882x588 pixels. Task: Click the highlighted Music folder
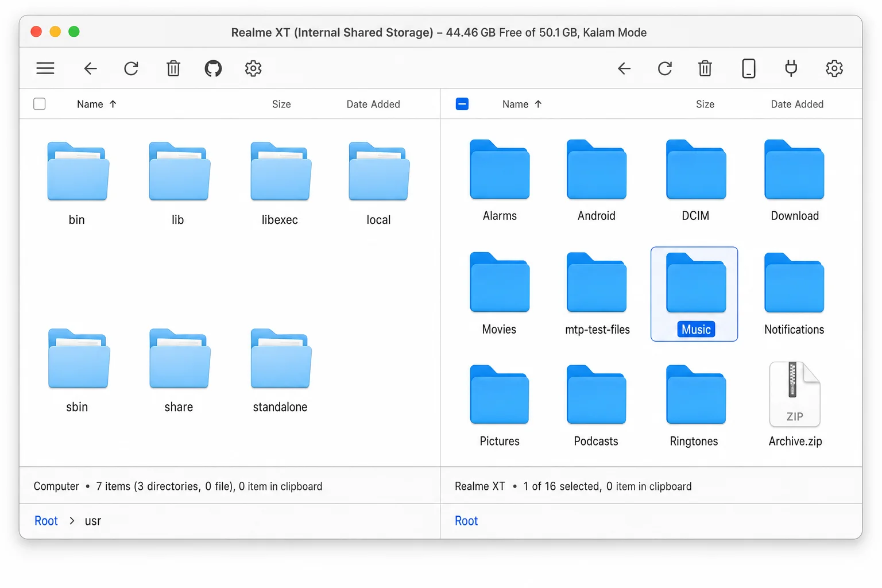coord(694,294)
